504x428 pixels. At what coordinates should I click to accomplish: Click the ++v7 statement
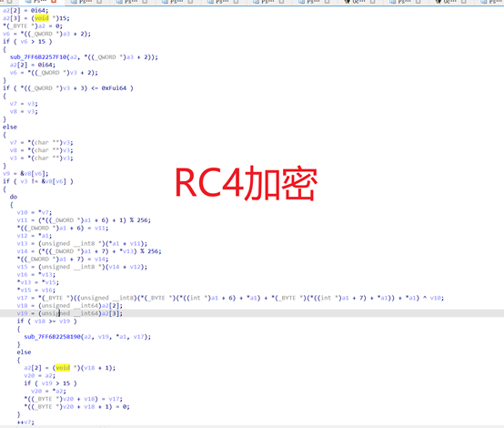[x=25, y=422]
